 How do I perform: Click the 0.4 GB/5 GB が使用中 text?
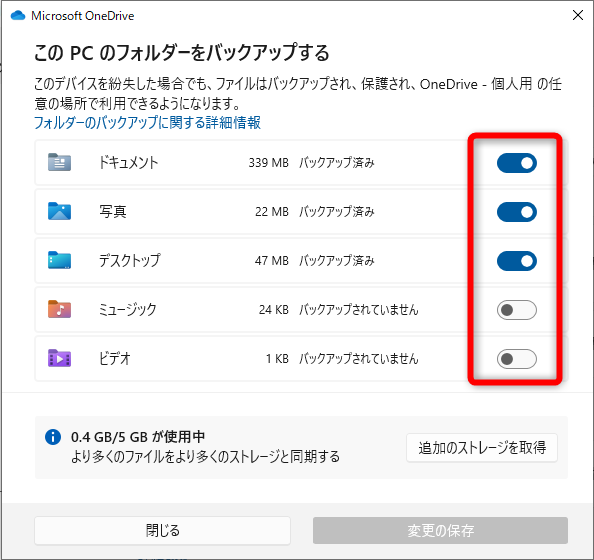(x=138, y=437)
